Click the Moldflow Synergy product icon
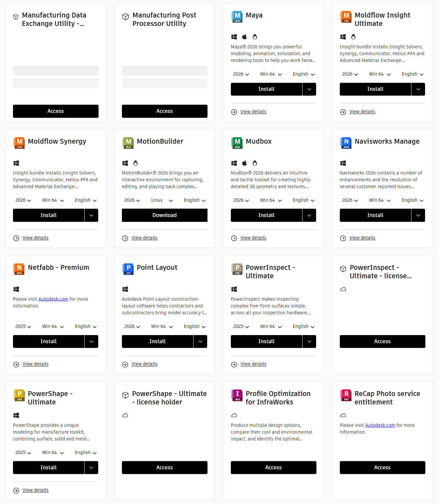 click(19, 143)
